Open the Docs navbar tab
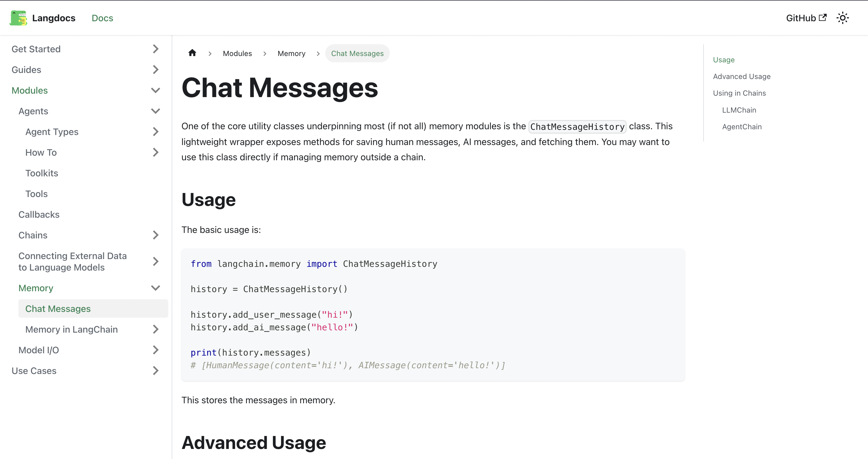Screen dimensions: 868x459 [x=102, y=18]
